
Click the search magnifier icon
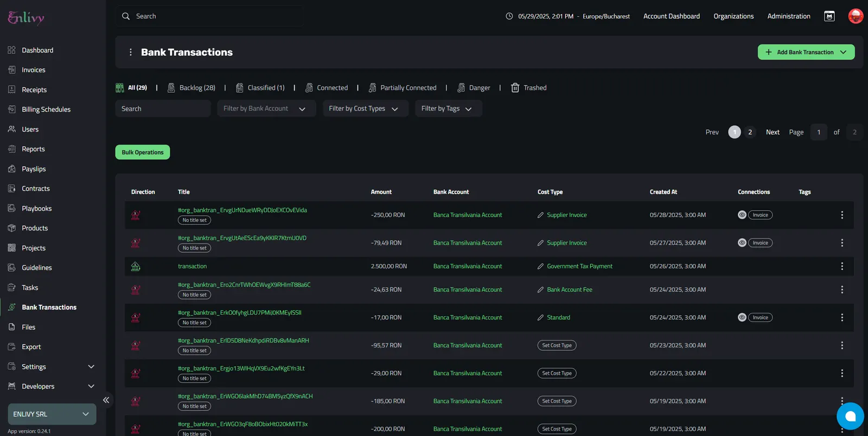coord(126,16)
